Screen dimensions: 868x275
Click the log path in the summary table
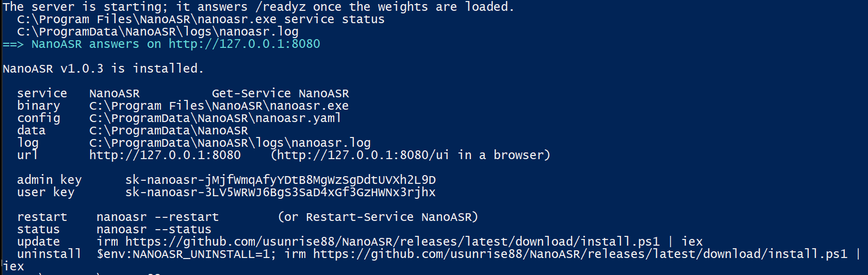(x=230, y=143)
